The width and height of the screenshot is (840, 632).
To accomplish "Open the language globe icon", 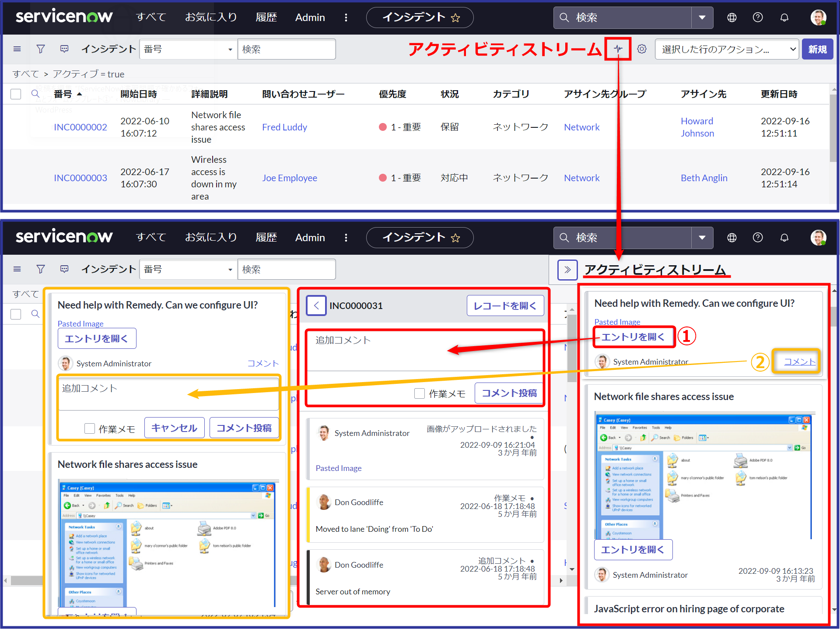I will [x=731, y=18].
